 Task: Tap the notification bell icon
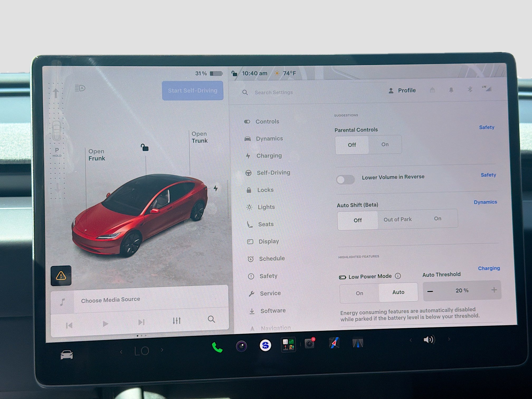click(x=451, y=90)
